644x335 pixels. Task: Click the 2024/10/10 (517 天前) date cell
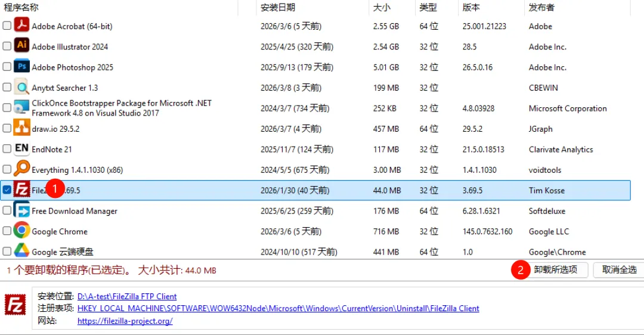pyautogui.click(x=299, y=252)
